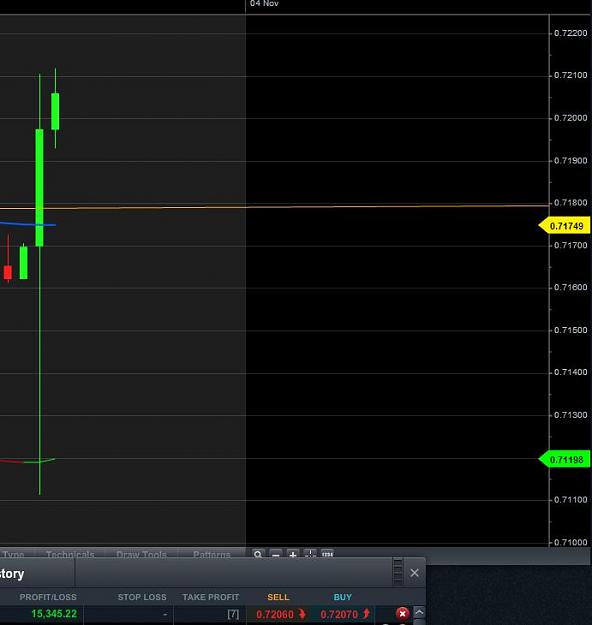Click the 0.72000 price axis label
Viewport: 592px width, 625px height.
[570, 118]
